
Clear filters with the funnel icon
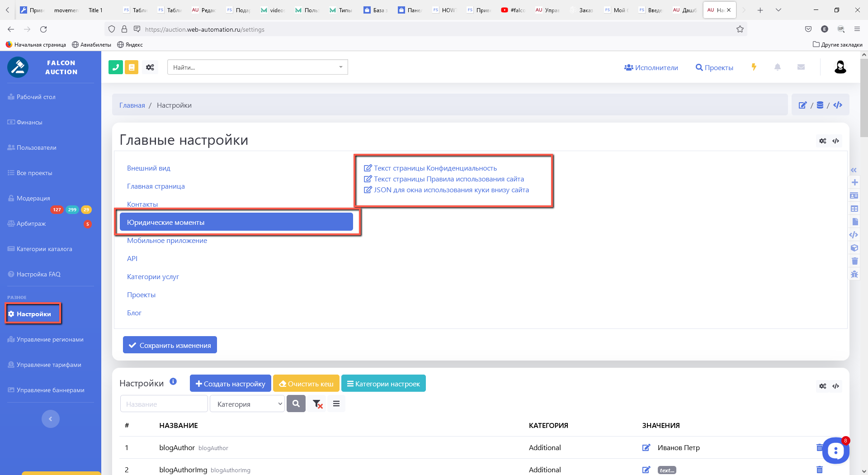tap(317, 404)
